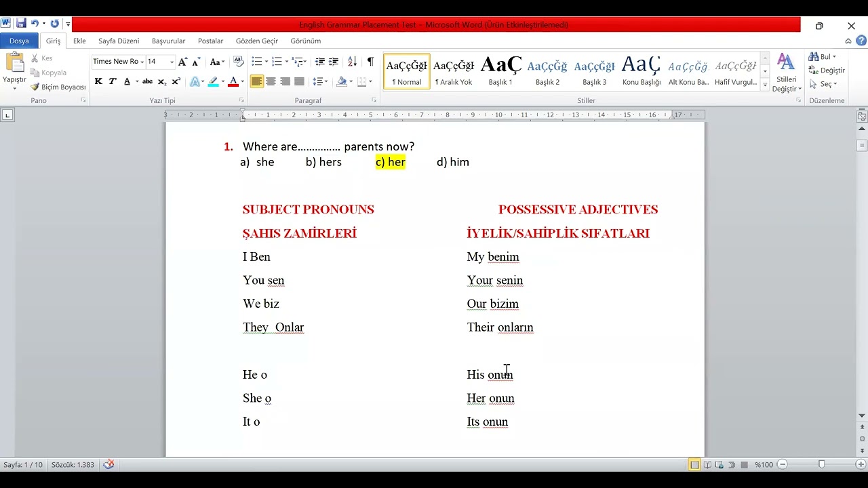Switch to the Başvurular tab

[x=168, y=41]
